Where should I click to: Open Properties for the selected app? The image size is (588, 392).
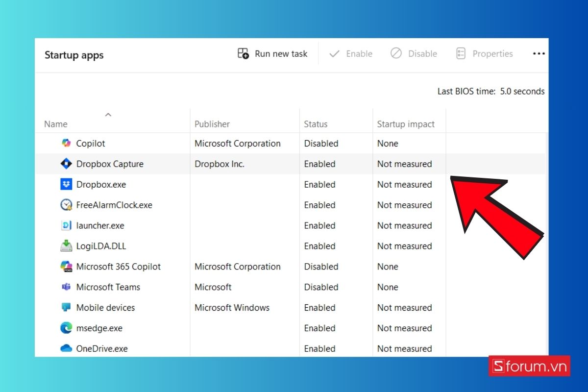pos(484,54)
